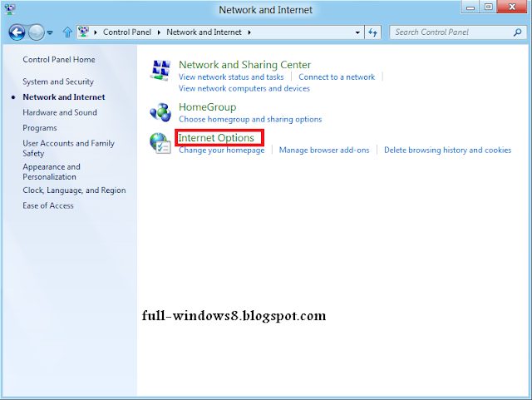Click Change your homepage link
The height and width of the screenshot is (400, 532).
222,150
